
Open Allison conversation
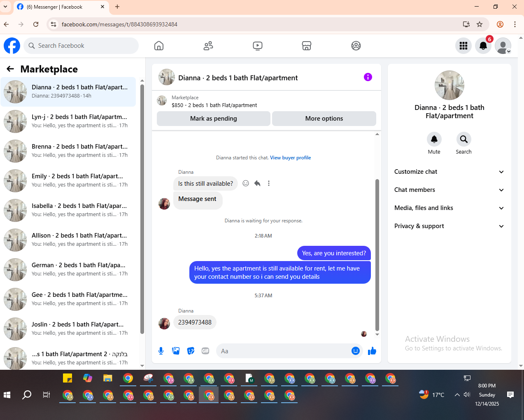pyautogui.click(x=68, y=240)
